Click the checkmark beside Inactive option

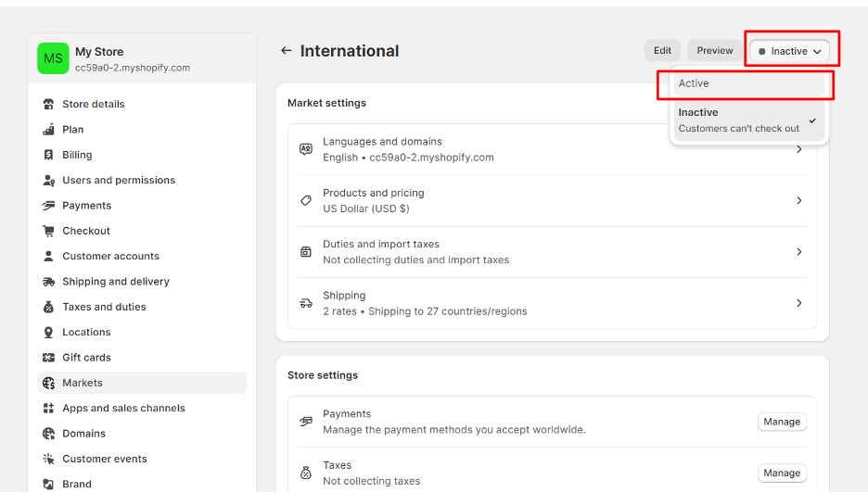[812, 120]
